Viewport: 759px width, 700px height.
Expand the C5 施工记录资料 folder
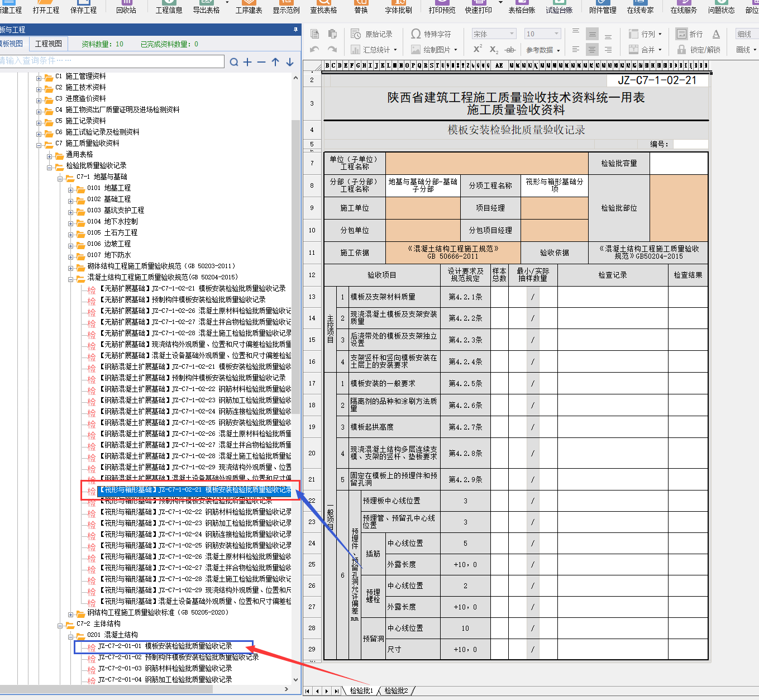[x=39, y=123]
